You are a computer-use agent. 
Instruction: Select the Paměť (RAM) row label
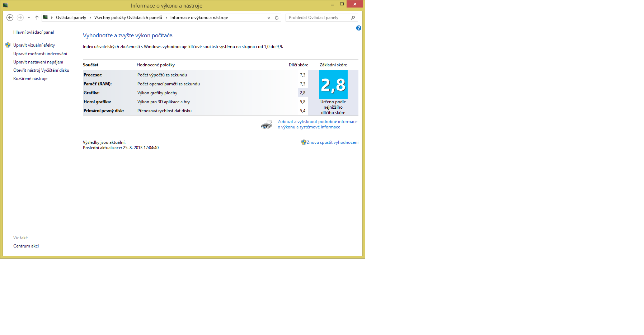pos(98,84)
